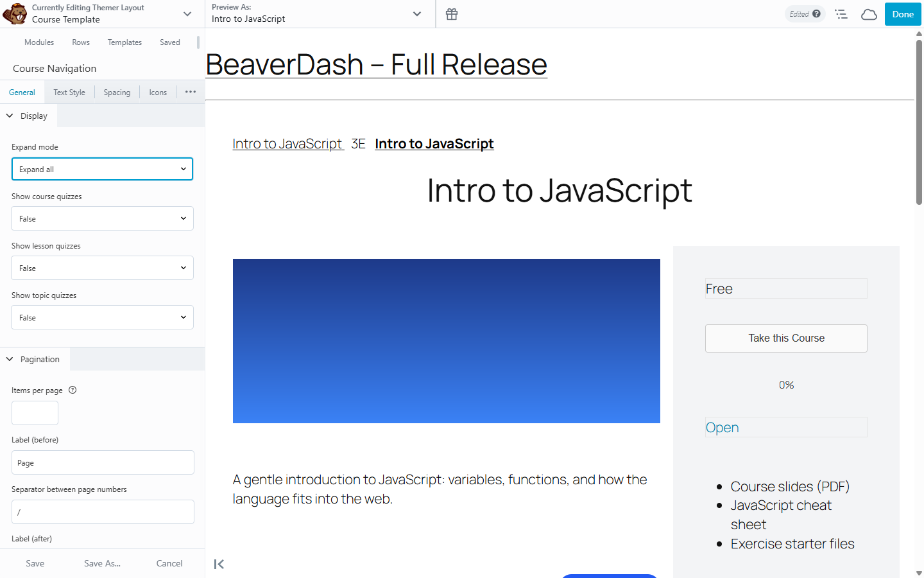
Task: Click the Exercise starter files list item
Action: tap(792, 543)
